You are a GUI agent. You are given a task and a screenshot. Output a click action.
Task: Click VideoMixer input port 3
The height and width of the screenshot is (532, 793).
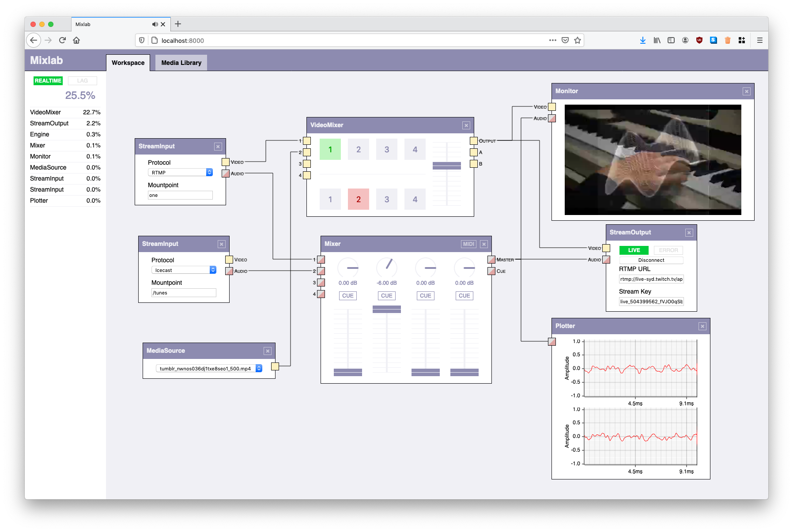307,164
